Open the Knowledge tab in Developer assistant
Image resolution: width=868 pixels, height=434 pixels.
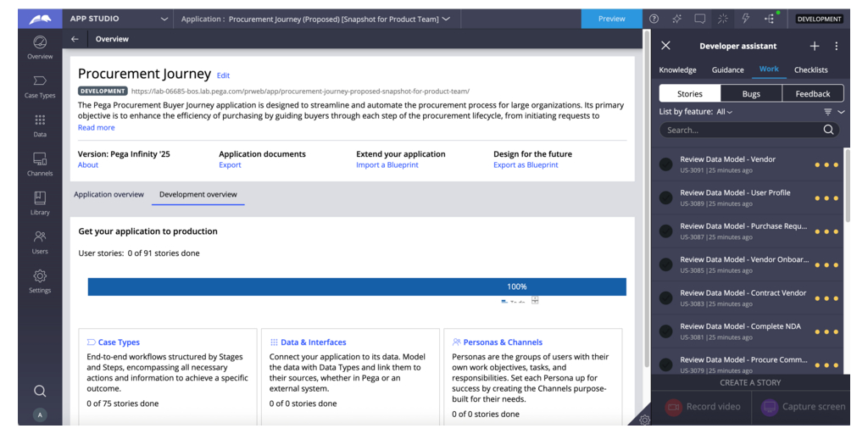click(677, 70)
